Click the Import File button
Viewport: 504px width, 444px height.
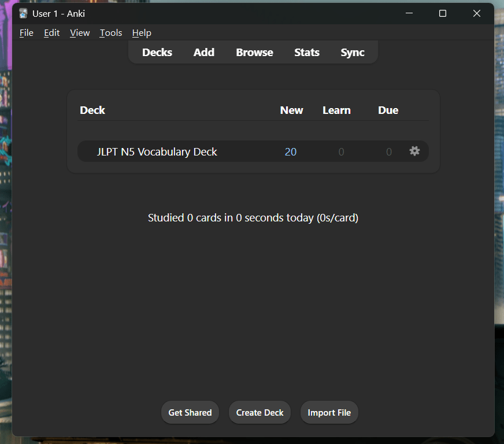[329, 413]
